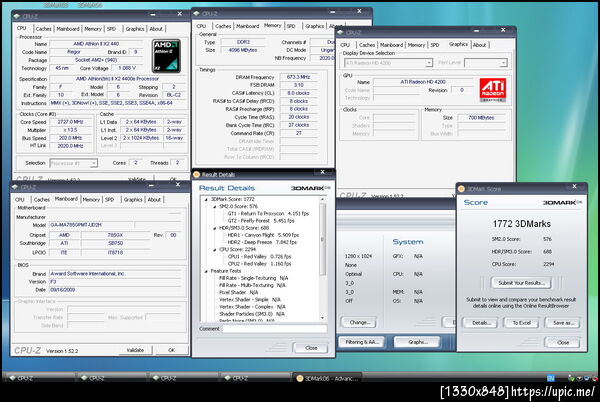This screenshot has height=402, width=600.
Task: Switch to CPU tab in the Graphics window
Action: 345,45
